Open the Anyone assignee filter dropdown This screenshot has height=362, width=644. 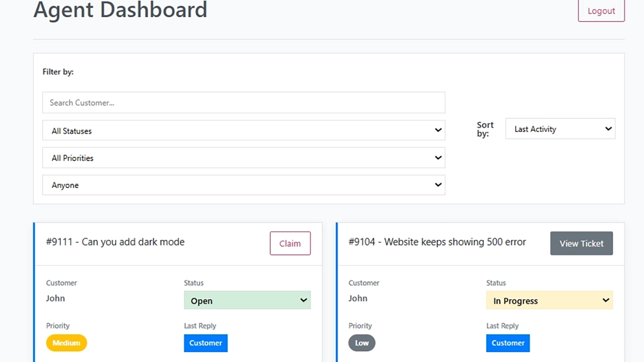244,185
